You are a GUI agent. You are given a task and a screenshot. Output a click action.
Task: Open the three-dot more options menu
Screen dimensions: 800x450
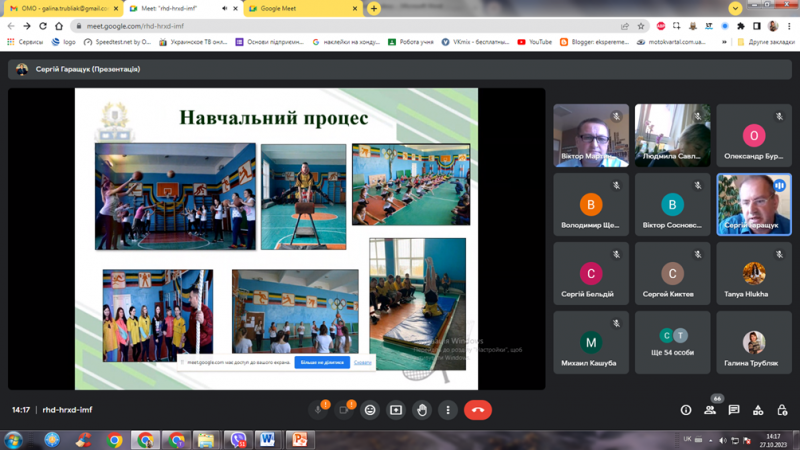tap(448, 410)
